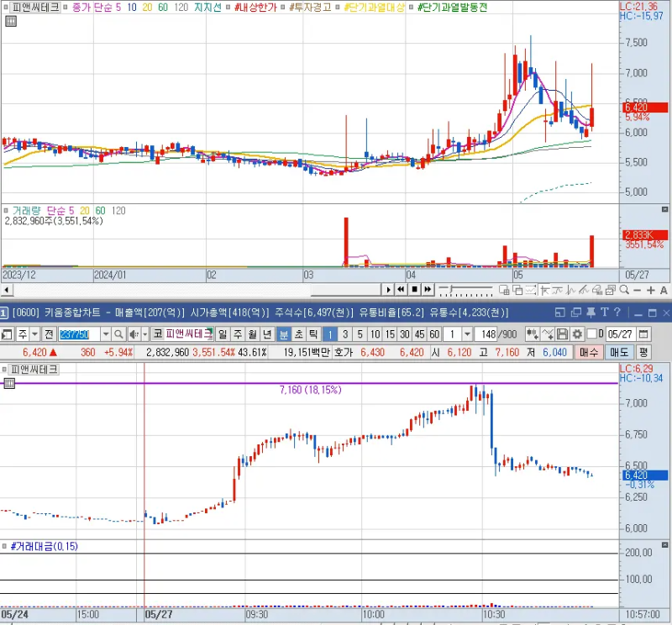Screen dimensions: 672x625
Task: Click the left scroll arrow below daily chart
Action: click(x=7, y=290)
